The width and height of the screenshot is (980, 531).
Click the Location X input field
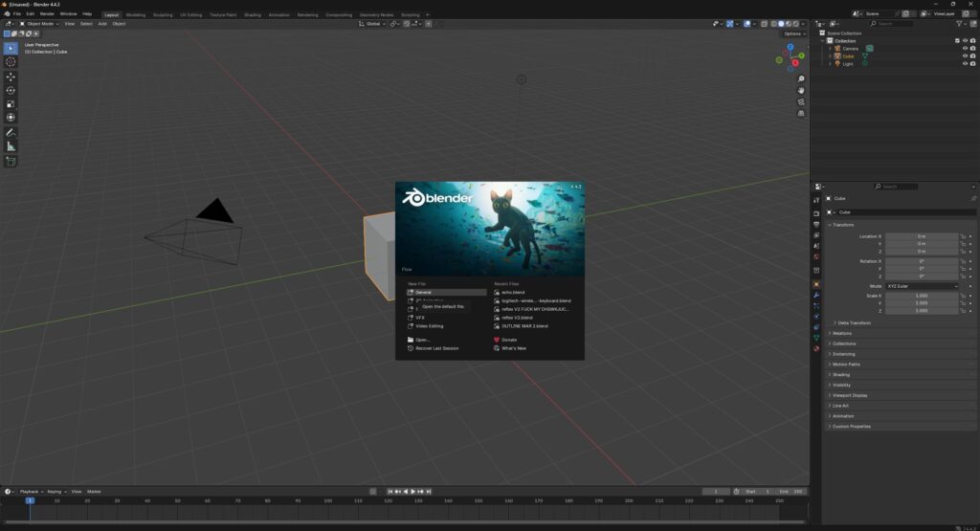(x=921, y=235)
